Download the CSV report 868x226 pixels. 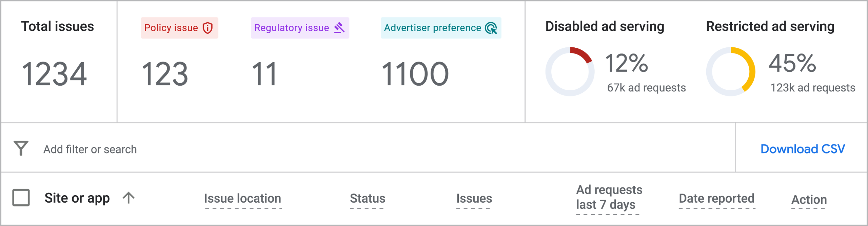(x=803, y=149)
